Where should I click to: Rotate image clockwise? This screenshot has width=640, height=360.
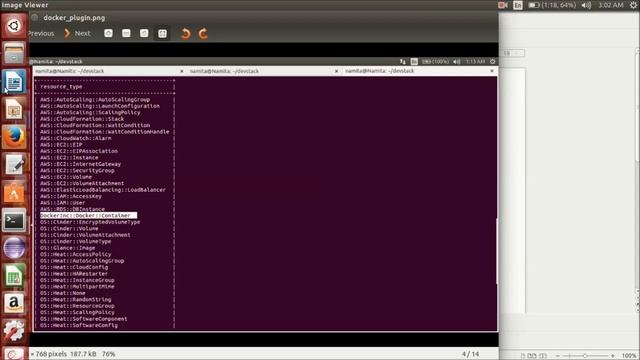[x=203, y=33]
